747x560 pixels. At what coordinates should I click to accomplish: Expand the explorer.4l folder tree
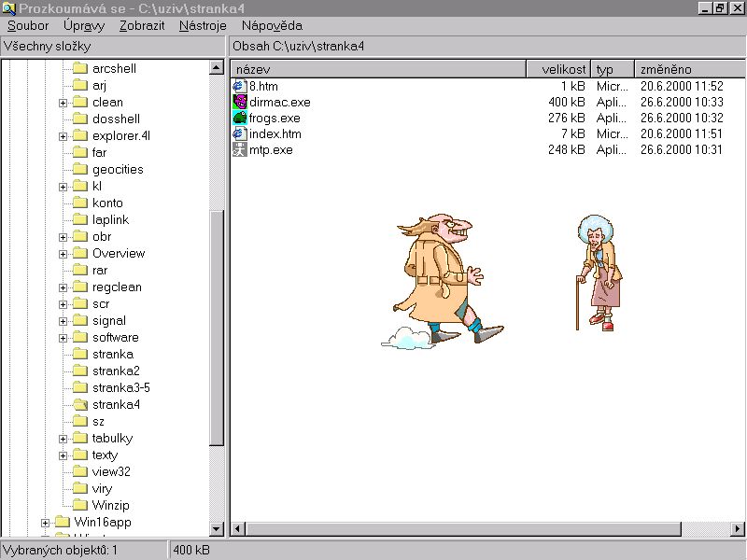(63, 136)
